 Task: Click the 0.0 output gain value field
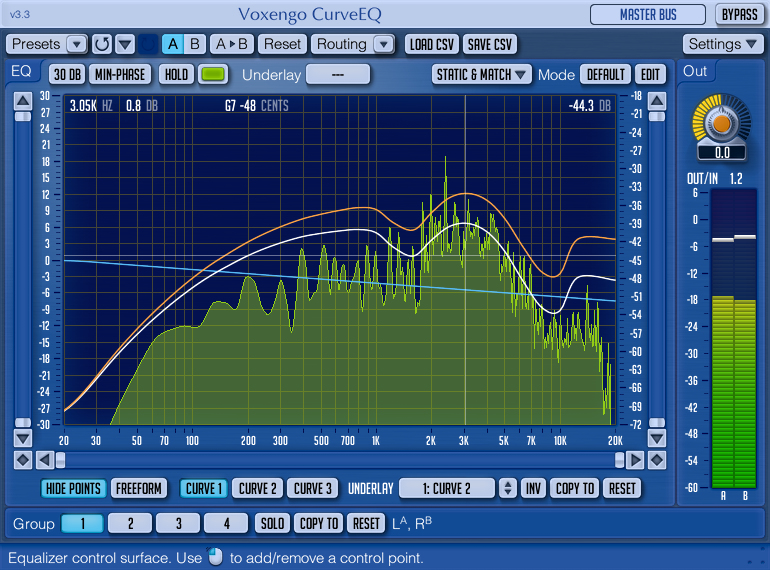click(x=722, y=153)
